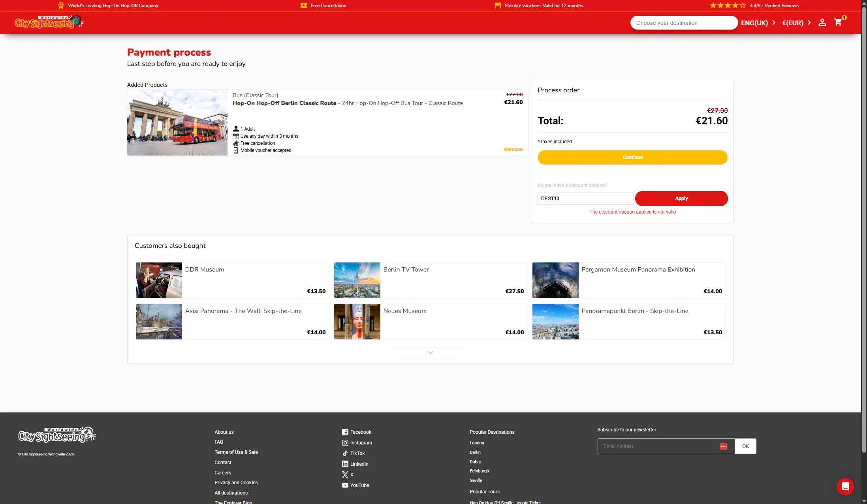Open the Berlin TV Tower card
The image size is (867, 504).
click(431, 280)
